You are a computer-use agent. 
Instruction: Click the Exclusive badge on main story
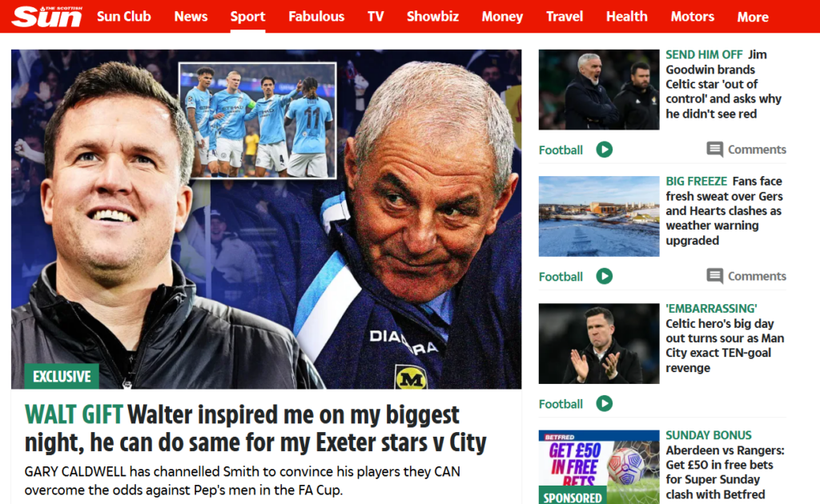(x=62, y=376)
